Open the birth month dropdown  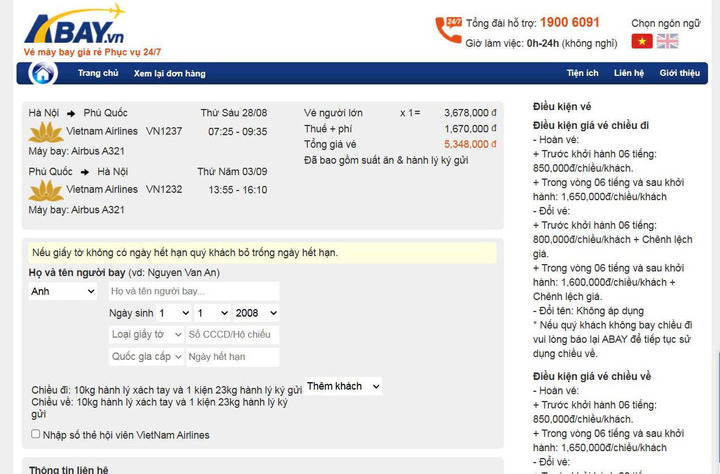coord(212,313)
